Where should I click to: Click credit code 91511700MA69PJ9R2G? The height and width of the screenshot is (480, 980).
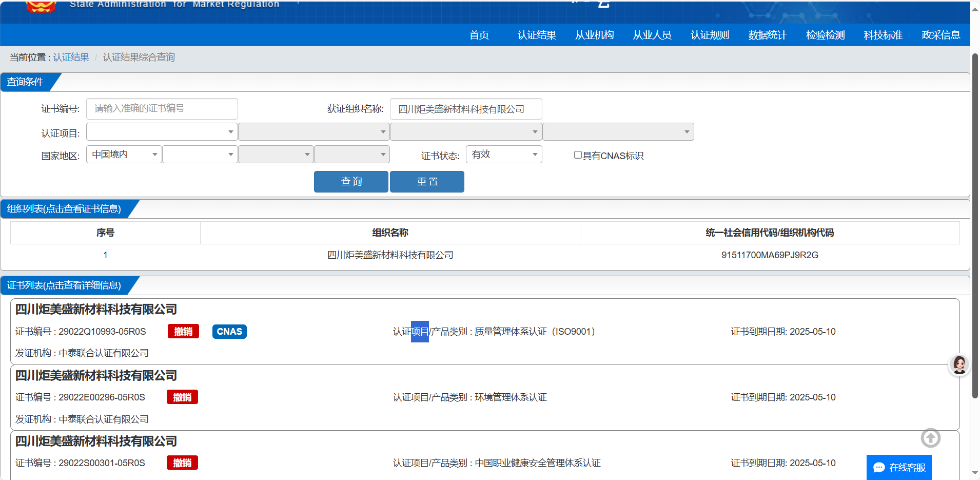tap(770, 255)
